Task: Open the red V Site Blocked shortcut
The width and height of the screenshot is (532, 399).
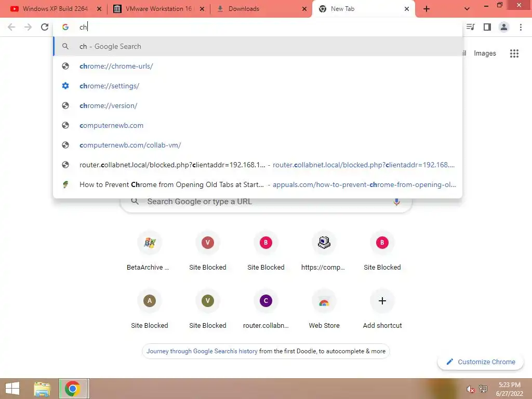Action: pos(208,252)
